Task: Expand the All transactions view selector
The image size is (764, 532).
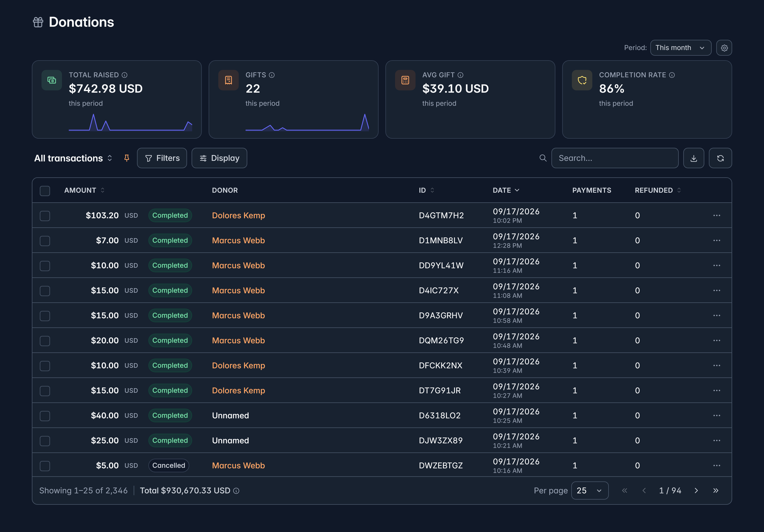Action: click(x=73, y=158)
